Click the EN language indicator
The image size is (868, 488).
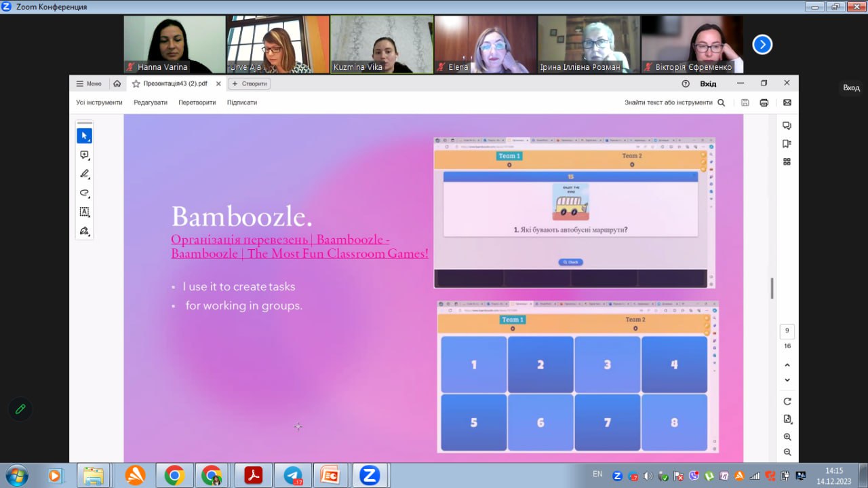[597, 474]
